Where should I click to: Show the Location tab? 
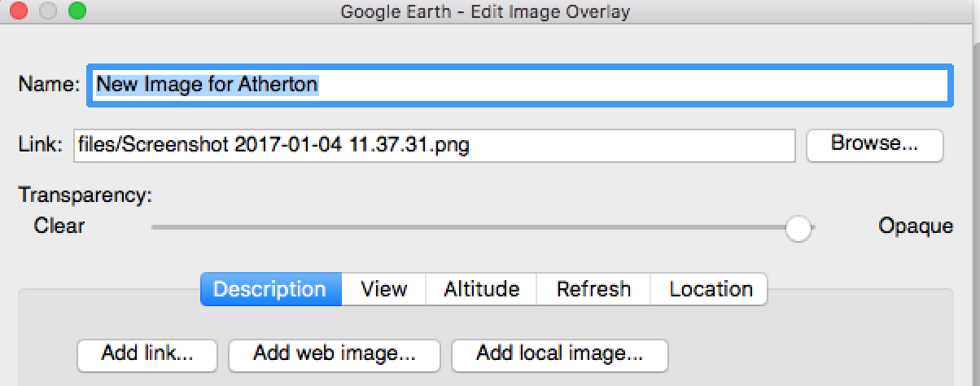(711, 289)
